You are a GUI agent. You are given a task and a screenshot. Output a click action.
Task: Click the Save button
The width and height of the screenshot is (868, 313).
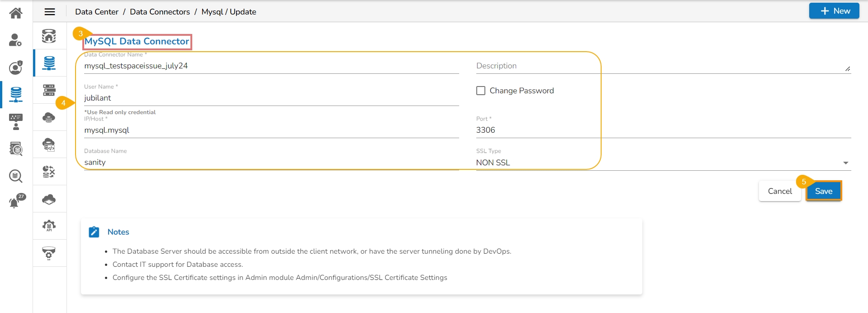click(x=823, y=191)
